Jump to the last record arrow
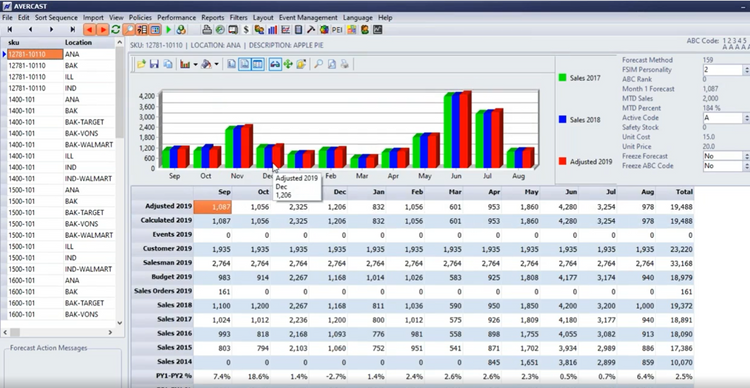The image size is (750, 388). click(x=73, y=30)
